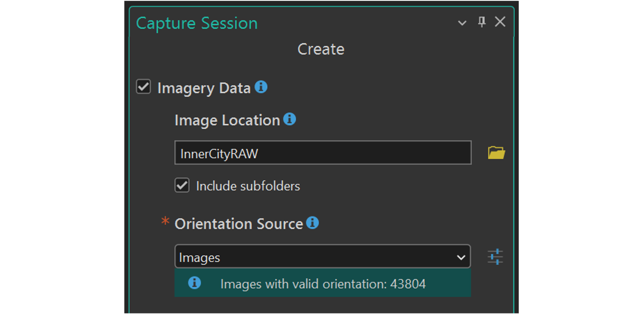
Task: Click the Imagery Data info icon
Action: pos(261,87)
